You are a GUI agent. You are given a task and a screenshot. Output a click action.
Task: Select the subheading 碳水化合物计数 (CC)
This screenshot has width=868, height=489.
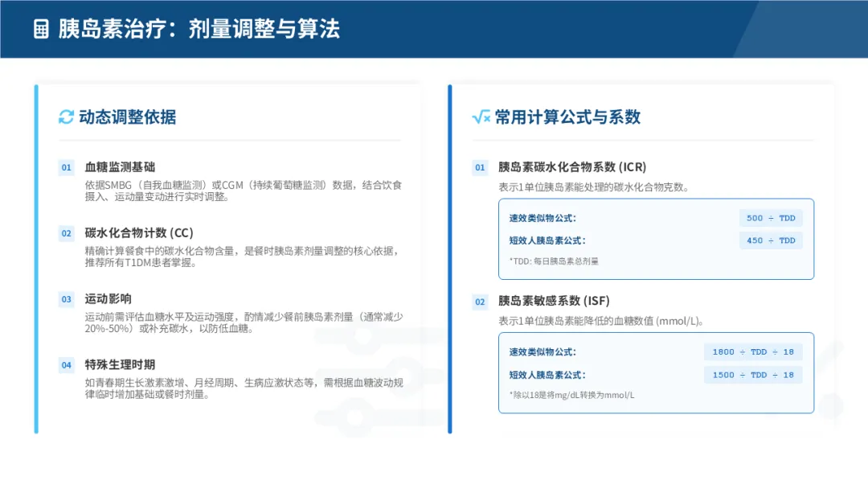click(x=139, y=232)
